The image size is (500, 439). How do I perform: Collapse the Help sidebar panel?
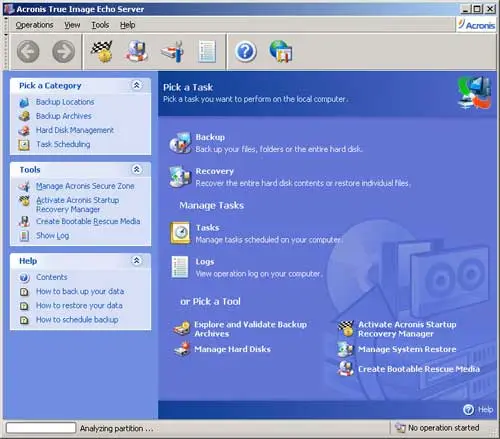(137, 260)
